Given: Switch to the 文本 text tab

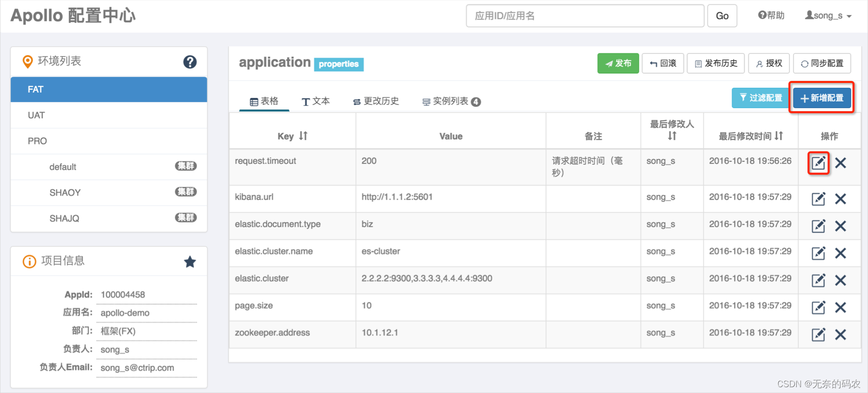Looking at the screenshot, I should [316, 101].
